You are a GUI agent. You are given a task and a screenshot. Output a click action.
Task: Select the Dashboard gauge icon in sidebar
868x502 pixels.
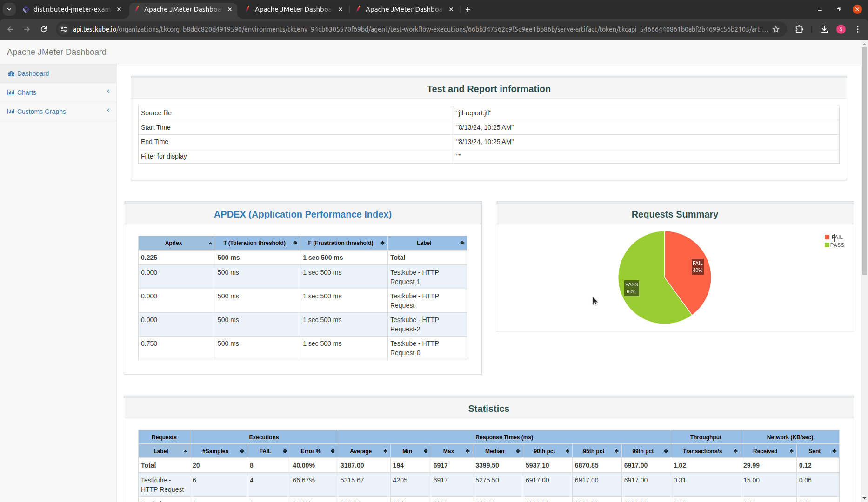[x=11, y=73]
